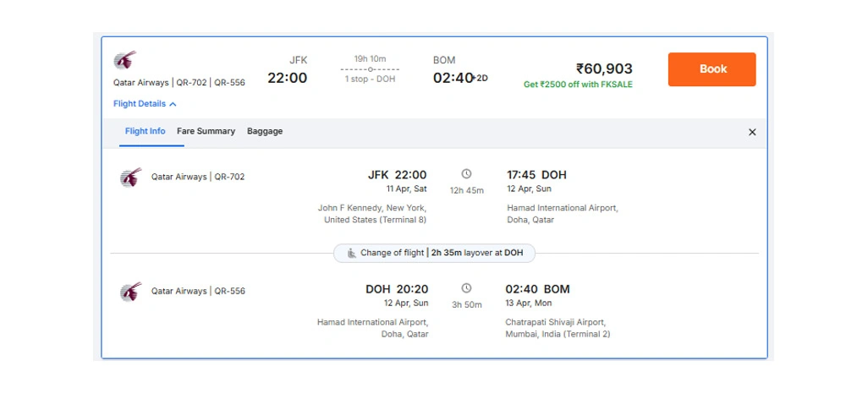868x394 pixels.
Task: Click the 12h 45m flight duration
Action: coord(467,191)
